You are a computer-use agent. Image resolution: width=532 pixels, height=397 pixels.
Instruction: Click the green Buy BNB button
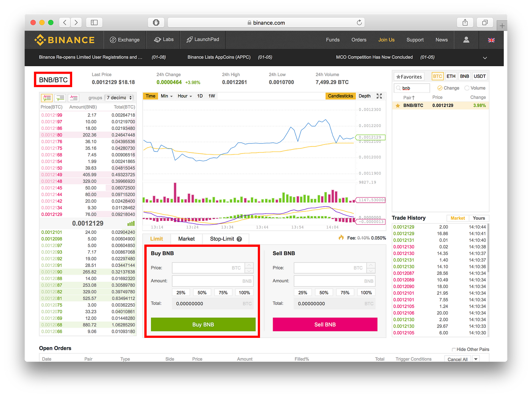coord(203,325)
